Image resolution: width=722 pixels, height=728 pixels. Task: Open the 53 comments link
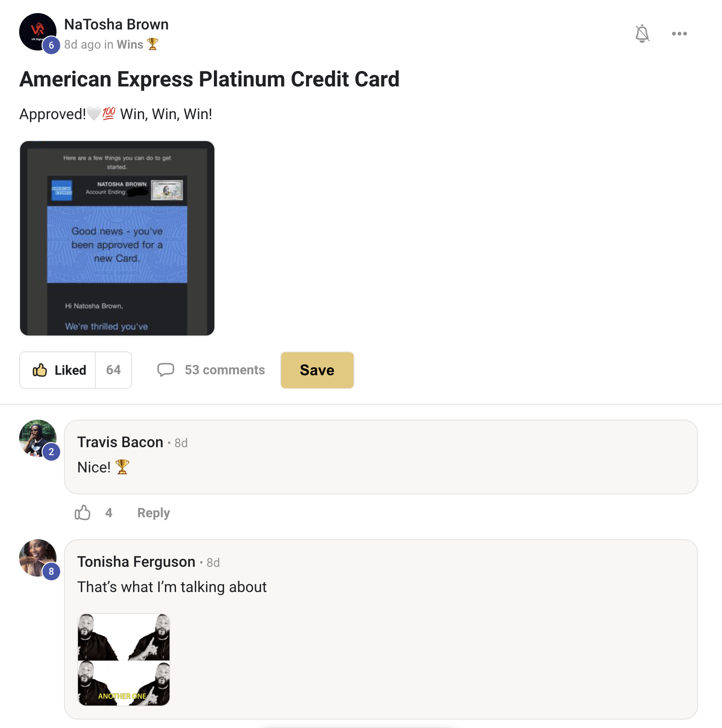pos(225,370)
